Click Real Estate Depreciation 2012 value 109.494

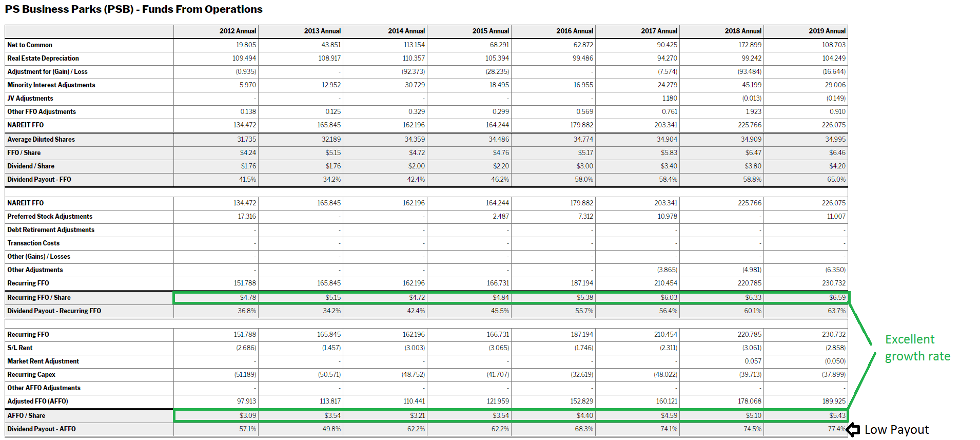tap(244, 59)
